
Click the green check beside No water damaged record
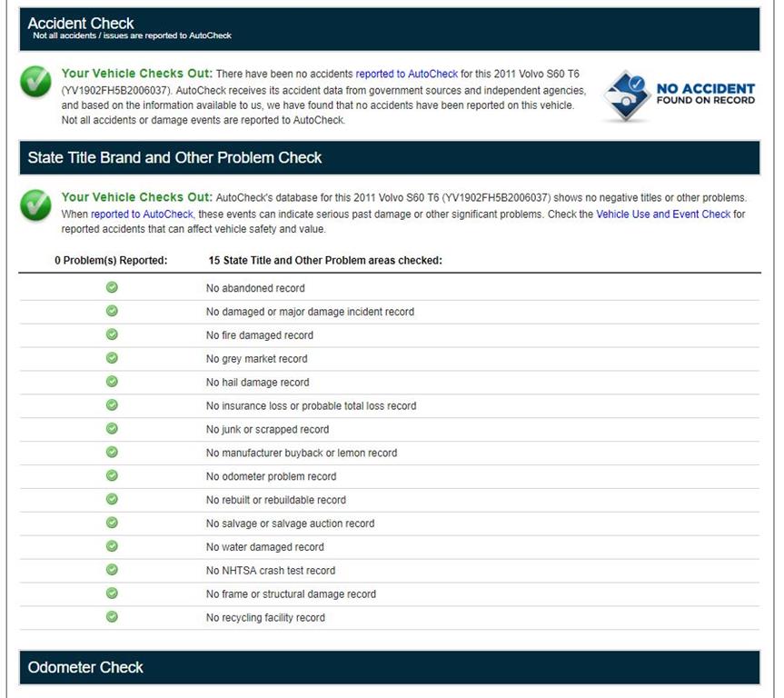pyautogui.click(x=112, y=546)
